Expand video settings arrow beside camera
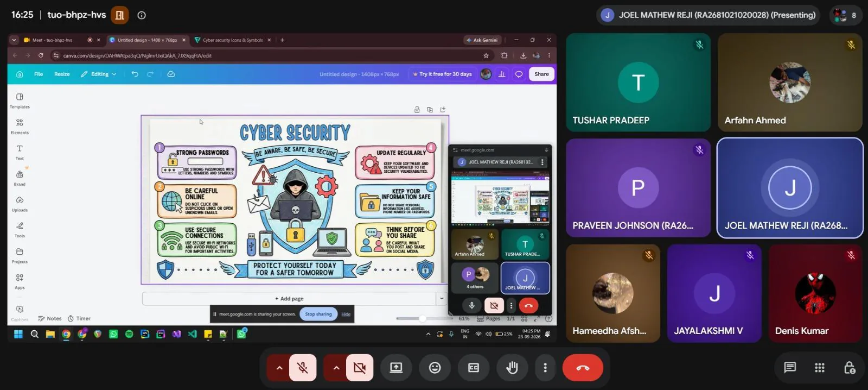868x390 pixels. pyautogui.click(x=336, y=368)
